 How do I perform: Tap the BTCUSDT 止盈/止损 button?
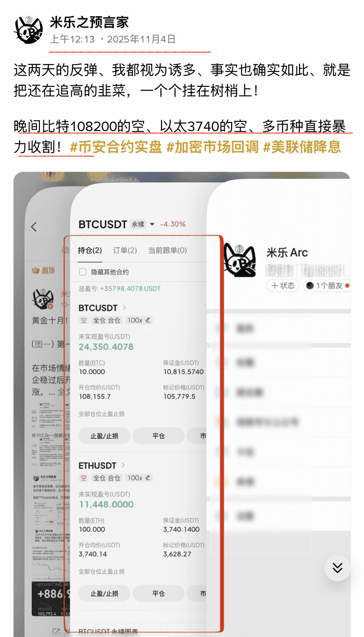pyautogui.click(x=104, y=436)
